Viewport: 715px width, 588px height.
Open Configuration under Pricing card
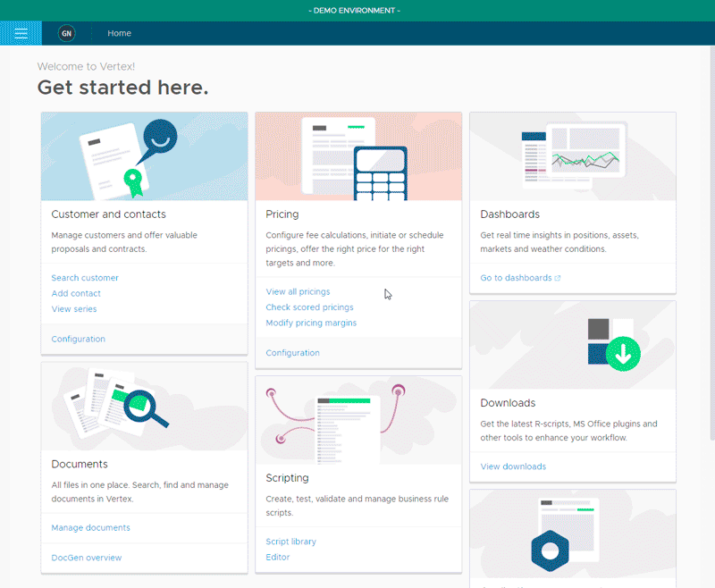[293, 352]
